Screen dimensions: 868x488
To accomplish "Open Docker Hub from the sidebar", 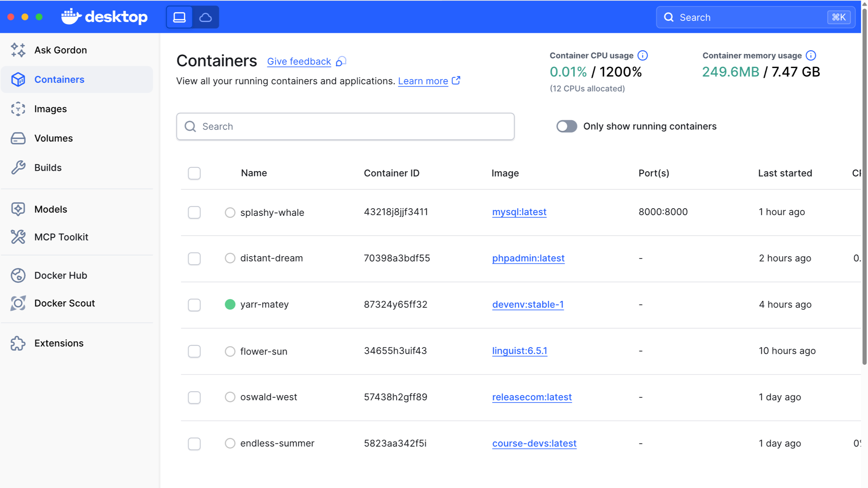I will (x=60, y=275).
